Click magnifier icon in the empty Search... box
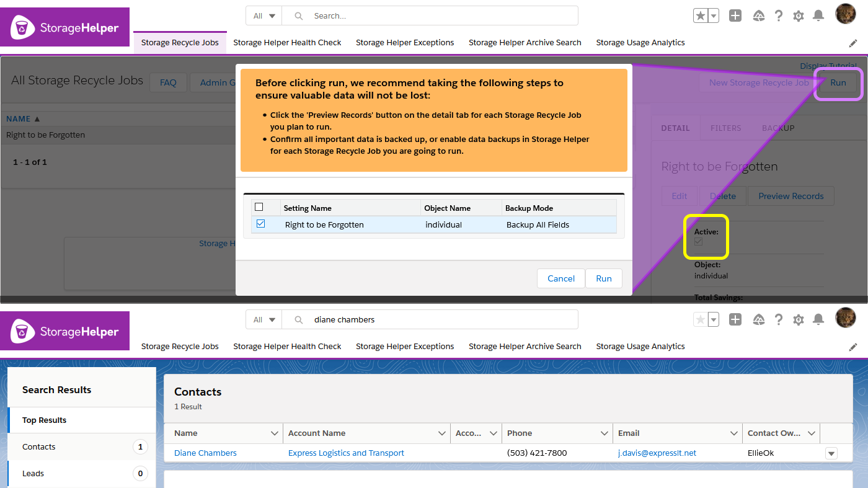 (x=299, y=16)
